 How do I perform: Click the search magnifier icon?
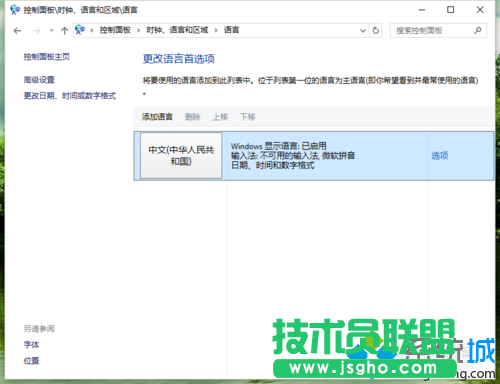(x=478, y=30)
